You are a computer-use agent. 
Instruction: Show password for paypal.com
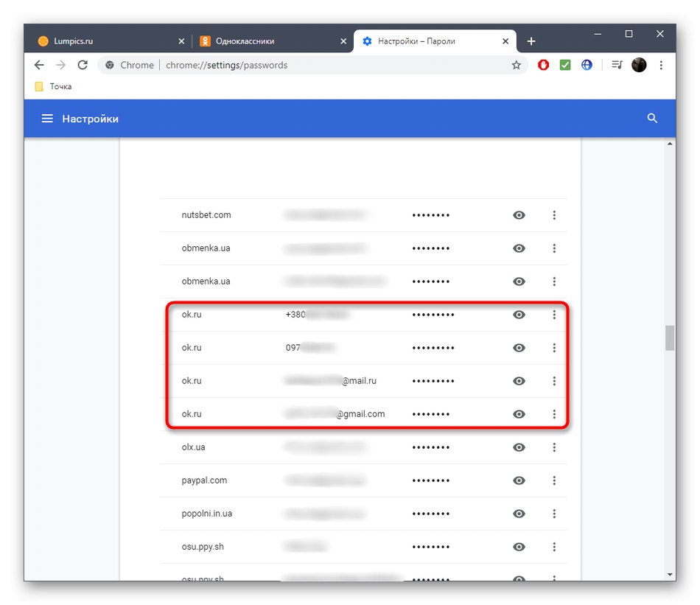tap(519, 480)
